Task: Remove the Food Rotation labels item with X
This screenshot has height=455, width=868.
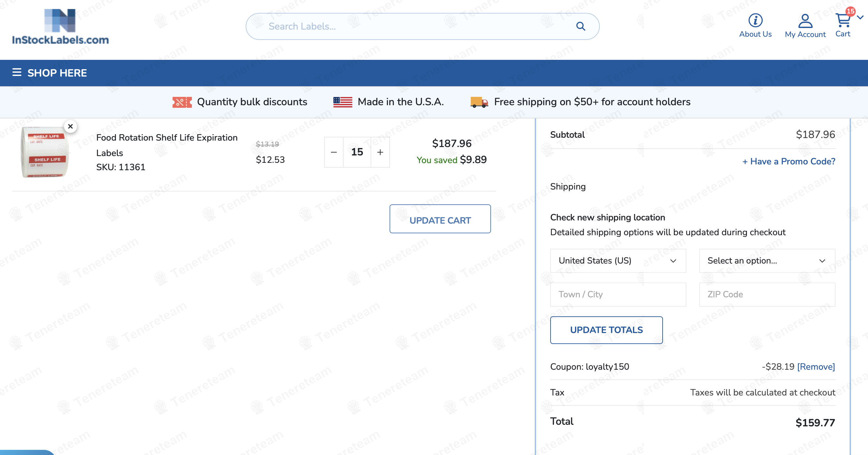Action: [x=71, y=126]
